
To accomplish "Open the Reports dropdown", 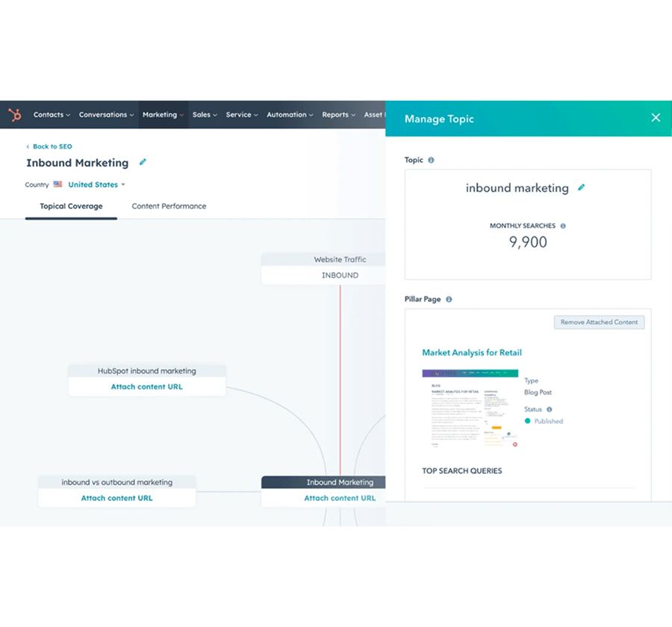I will coord(338,114).
